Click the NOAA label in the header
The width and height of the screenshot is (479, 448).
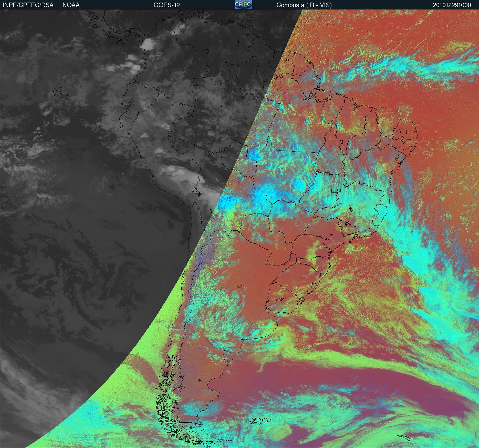tap(71, 5)
